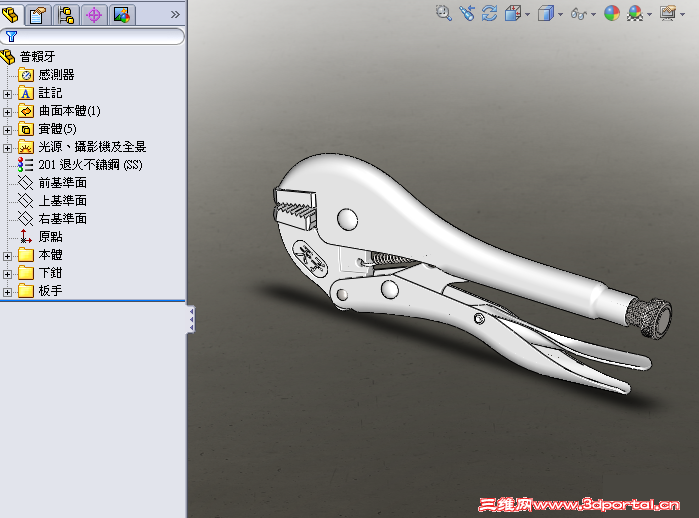Screen dimensions: 699x518
Task: Open the Display Style dropdown arrow
Action: (561, 15)
